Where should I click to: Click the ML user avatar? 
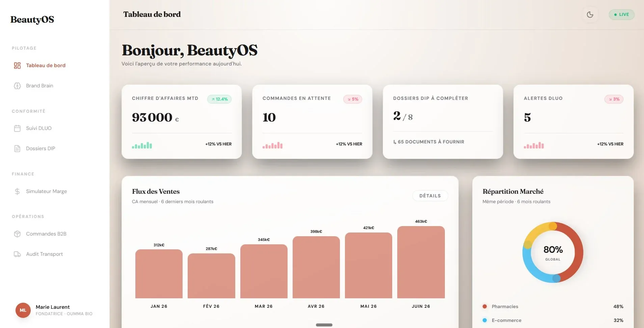23,310
